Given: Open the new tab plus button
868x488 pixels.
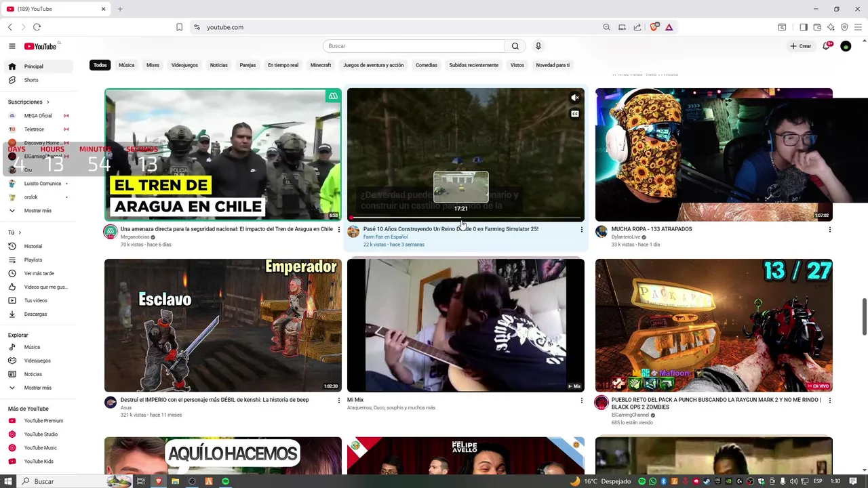Looking at the screenshot, I should (120, 9).
